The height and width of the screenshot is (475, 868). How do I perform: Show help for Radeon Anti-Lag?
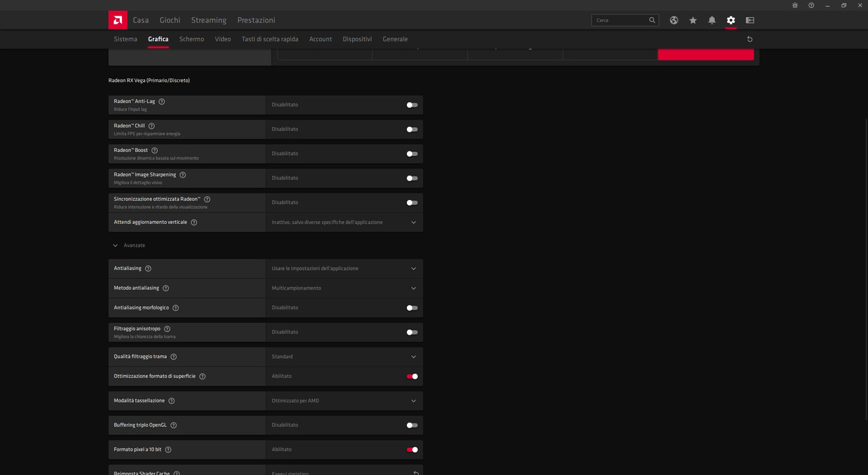pyautogui.click(x=161, y=102)
